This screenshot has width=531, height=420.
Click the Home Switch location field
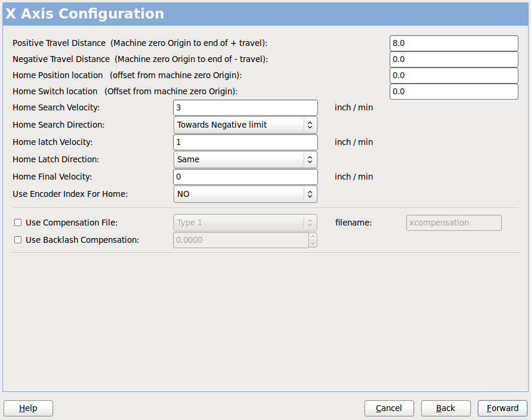tap(453, 91)
